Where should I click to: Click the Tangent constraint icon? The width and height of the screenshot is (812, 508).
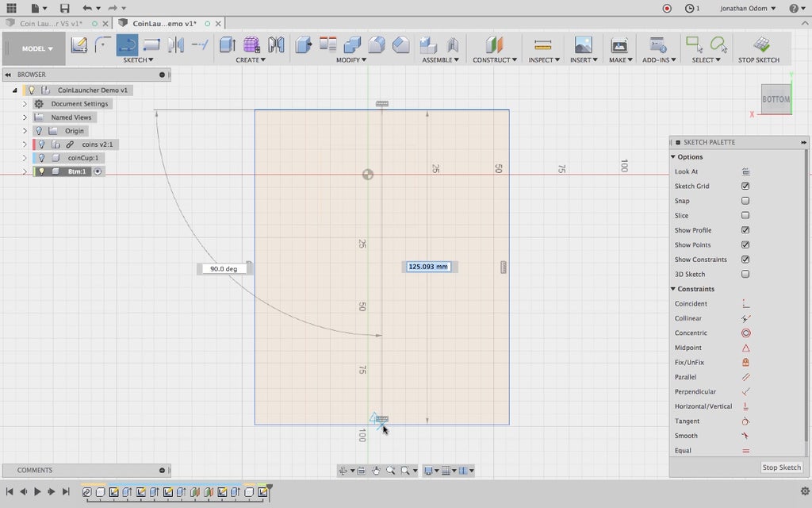pyautogui.click(x=745, y=421)
